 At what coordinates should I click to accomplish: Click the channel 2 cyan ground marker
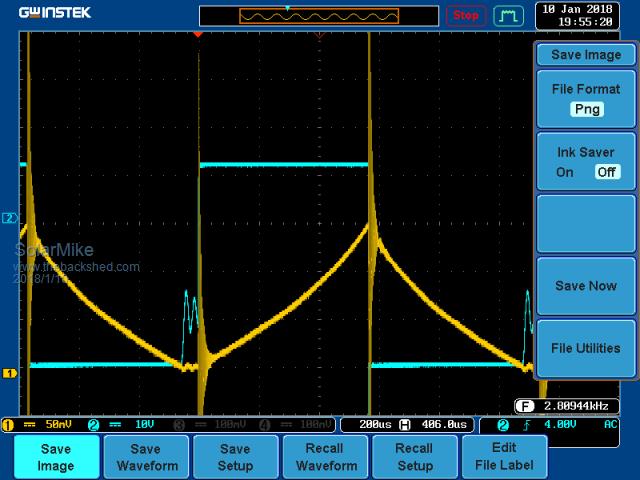(10, 217)
